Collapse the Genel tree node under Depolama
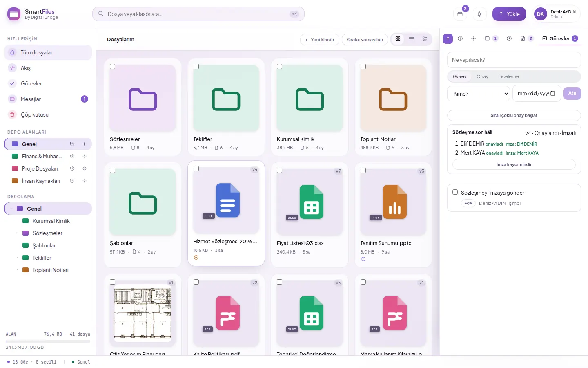588x368 pixels. click(x=11, y=209)
